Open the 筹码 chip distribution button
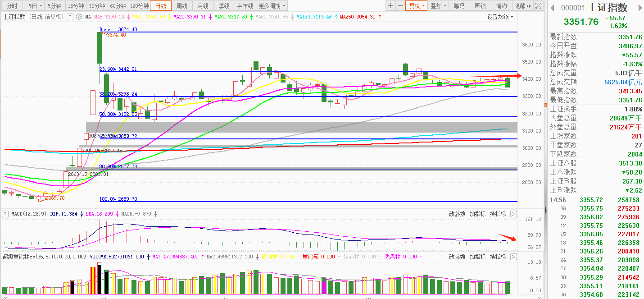 tap(459, 6)
